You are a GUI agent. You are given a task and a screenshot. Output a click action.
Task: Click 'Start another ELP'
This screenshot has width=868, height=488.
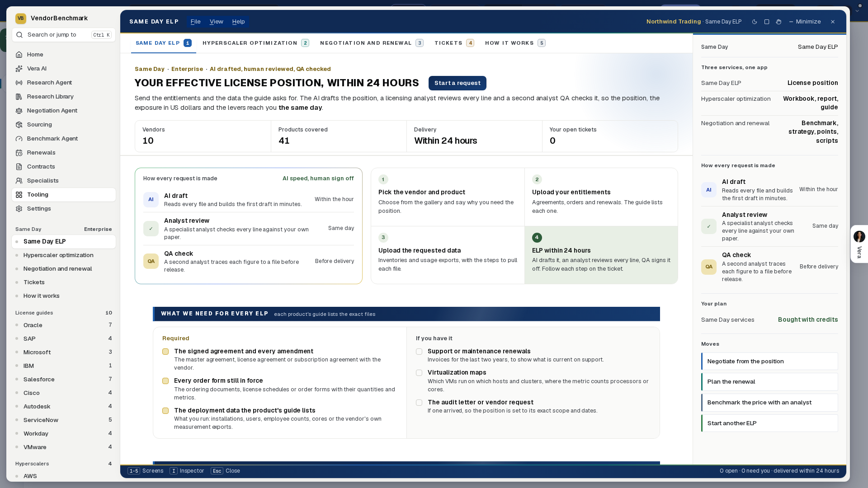769,423
